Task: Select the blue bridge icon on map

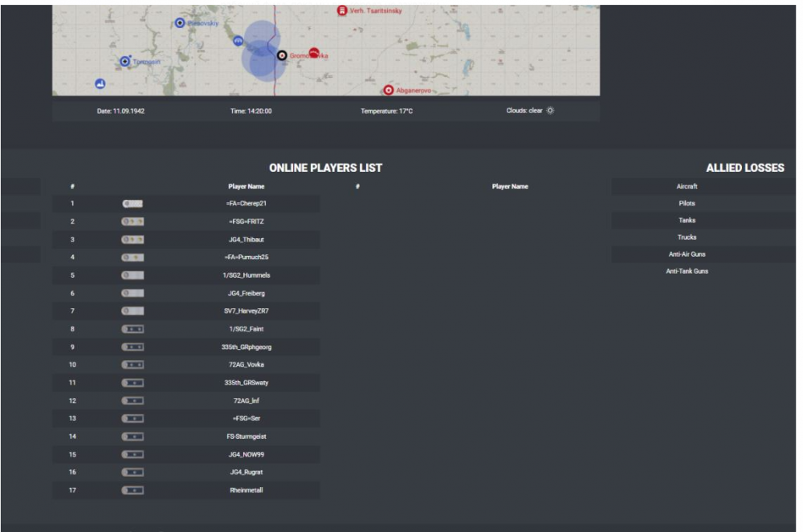Action: pos(238,40)
